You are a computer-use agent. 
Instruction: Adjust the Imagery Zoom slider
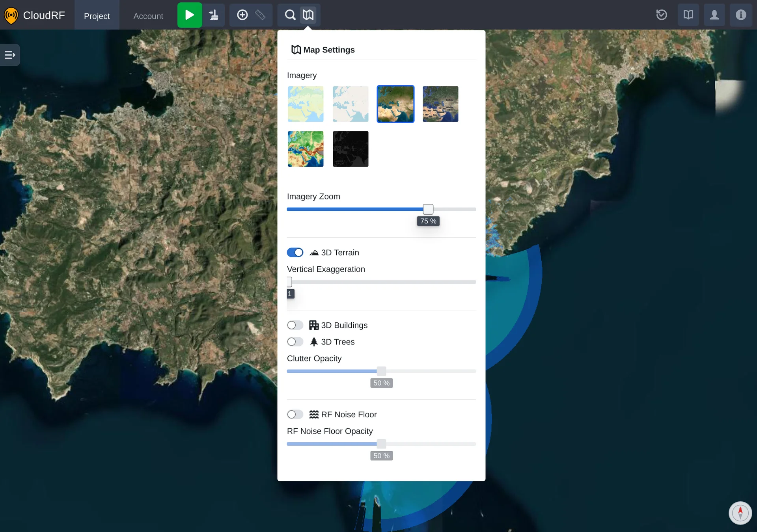428,209
